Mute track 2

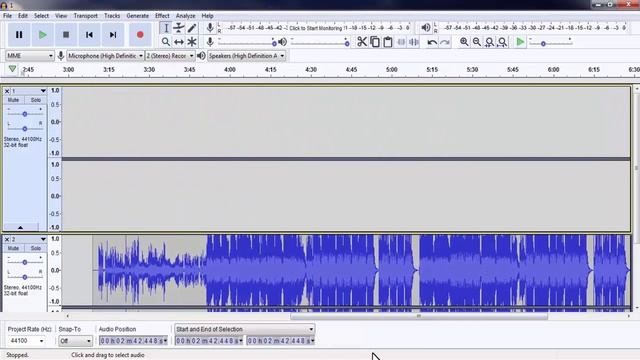pyautogui.click(x=13, y=248)
